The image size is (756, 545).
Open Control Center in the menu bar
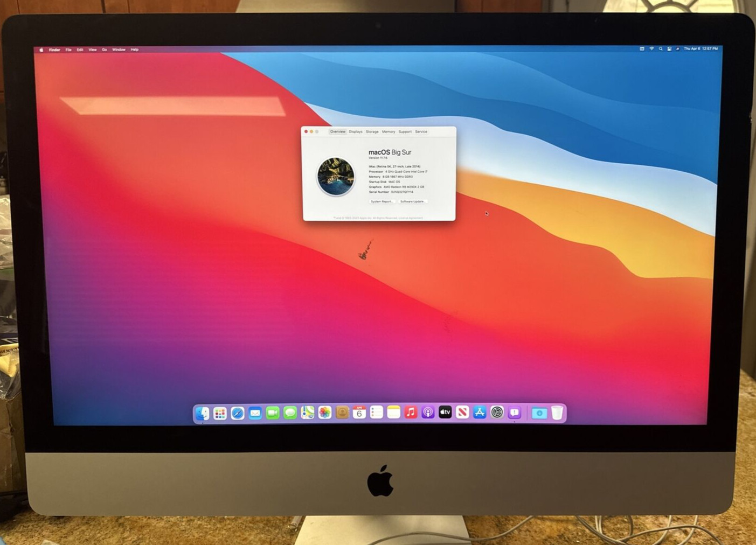point(669,48)
